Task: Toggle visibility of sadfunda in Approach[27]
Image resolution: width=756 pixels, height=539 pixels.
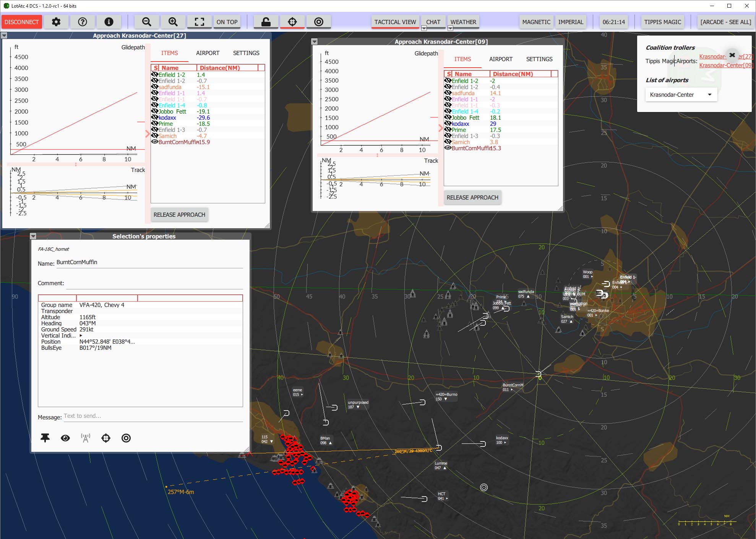Action: pyautogui.click(x=154, y=87)
